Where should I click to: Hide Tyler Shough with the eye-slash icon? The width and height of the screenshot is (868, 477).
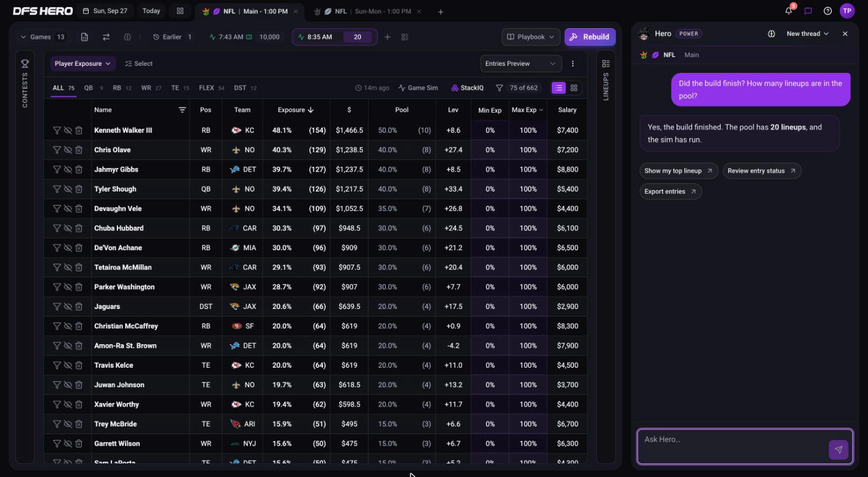click(x=67, y=189)
